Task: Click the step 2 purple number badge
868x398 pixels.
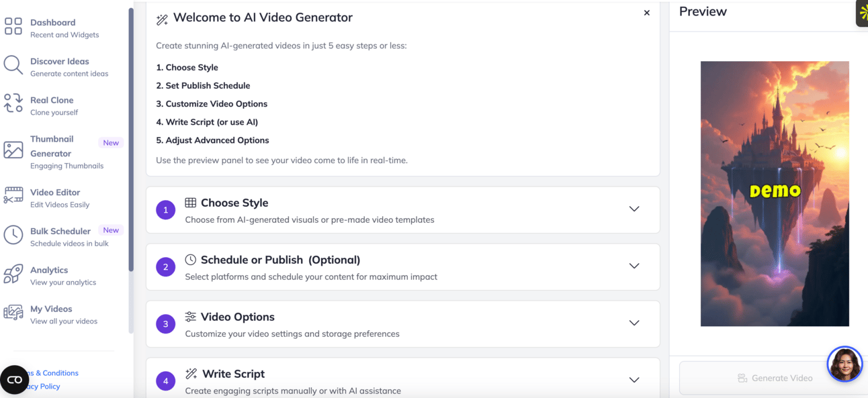Action: [x=166, y=267]
